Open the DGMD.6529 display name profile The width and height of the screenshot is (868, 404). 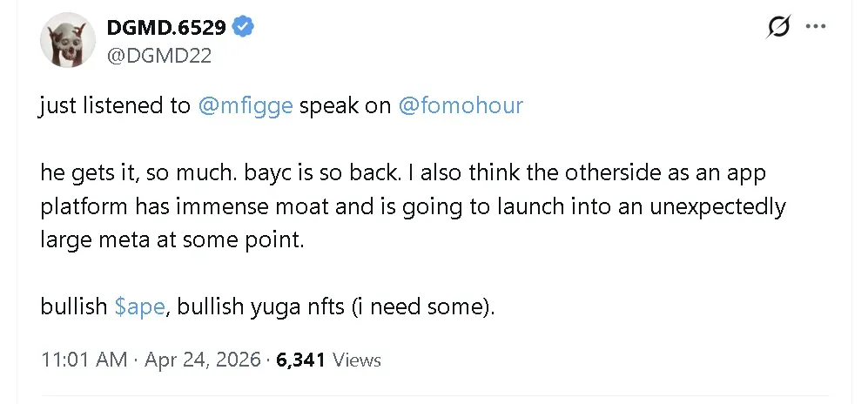click(x=166, y=28)
